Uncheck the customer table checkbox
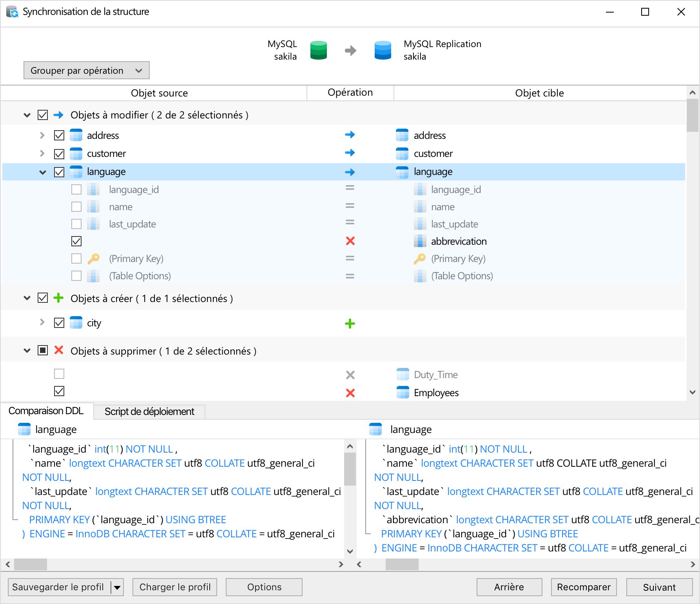700x604 pixels. click(59, 154)
